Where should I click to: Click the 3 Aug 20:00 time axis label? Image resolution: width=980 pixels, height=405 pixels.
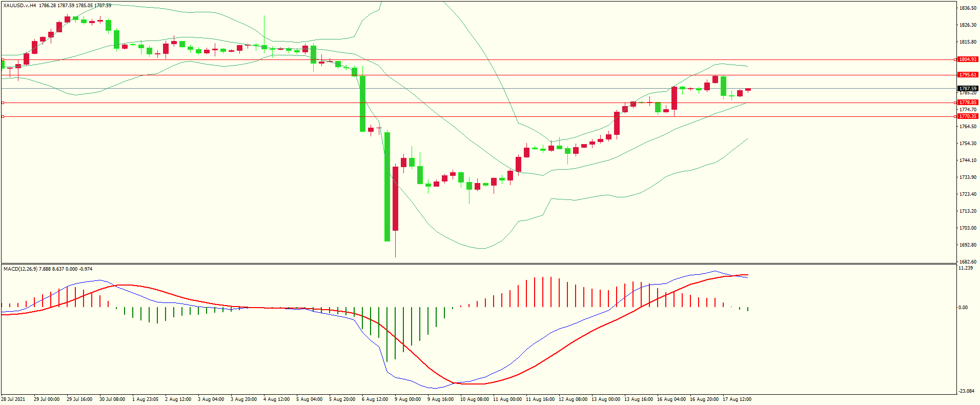(x=244, y=399)
